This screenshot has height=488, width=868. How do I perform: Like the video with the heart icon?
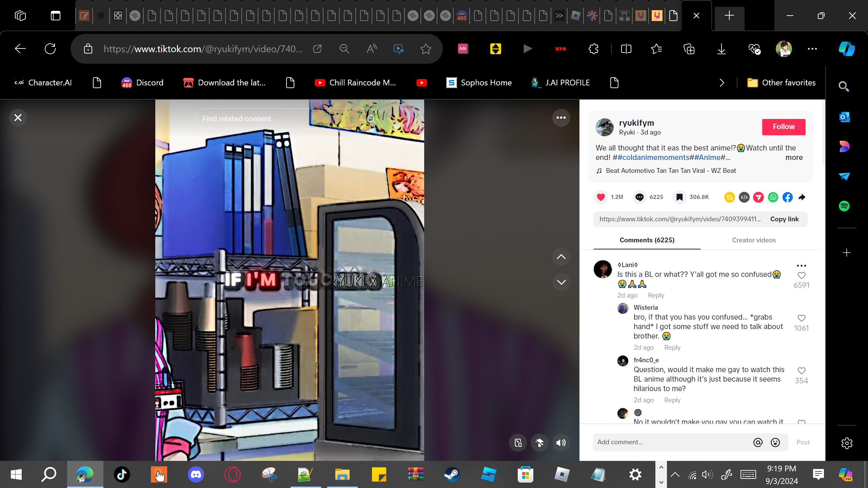(x=601, y=197)
